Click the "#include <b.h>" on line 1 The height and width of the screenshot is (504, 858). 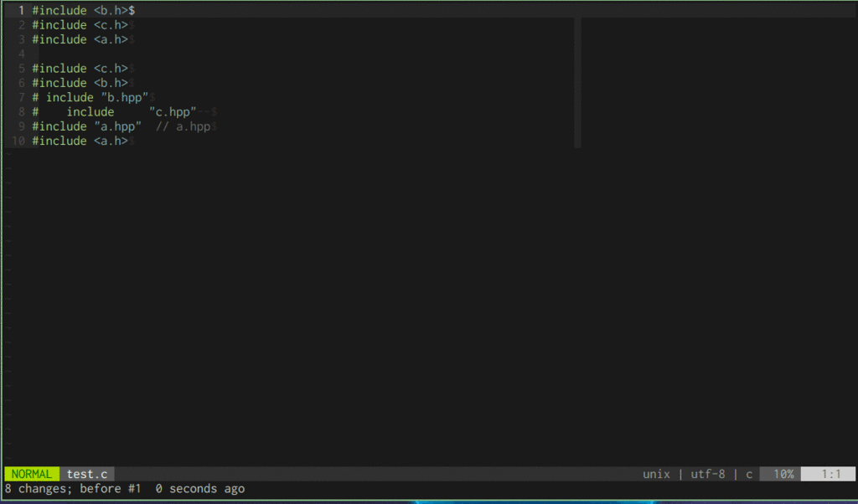click(80, 10)
